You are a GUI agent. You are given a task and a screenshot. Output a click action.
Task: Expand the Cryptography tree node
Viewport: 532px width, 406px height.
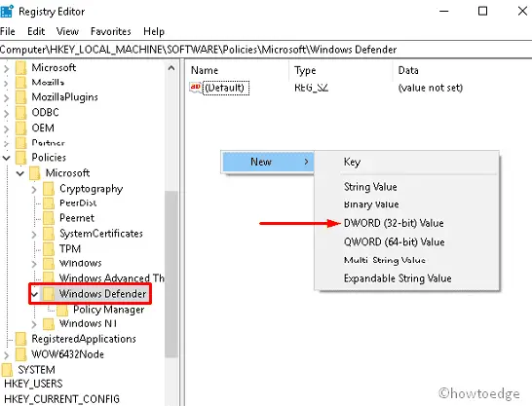coord(34,189)
